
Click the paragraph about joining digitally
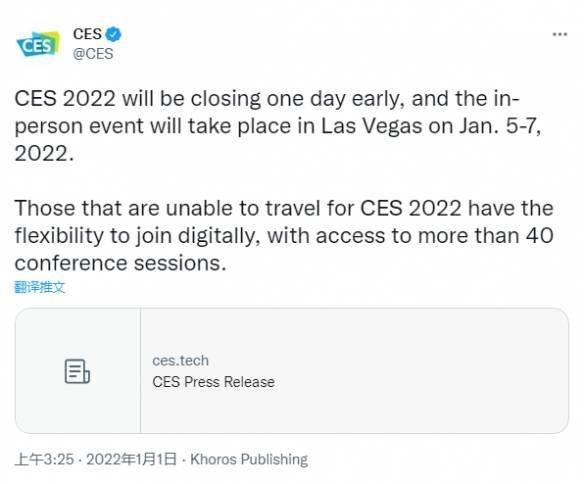pyautogui.click(x=284, y=236)
